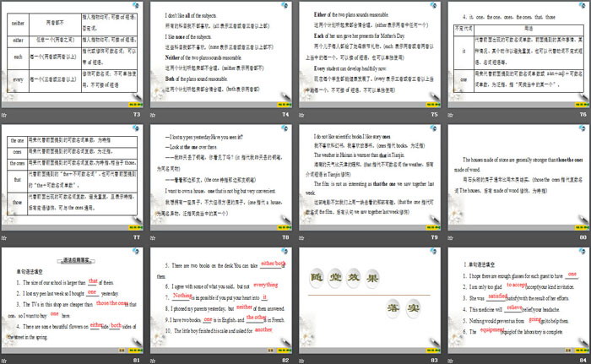Click the slide number label 75
This screenshot has width=591, height=364.
pyautogui.click(x=434, y=114)
